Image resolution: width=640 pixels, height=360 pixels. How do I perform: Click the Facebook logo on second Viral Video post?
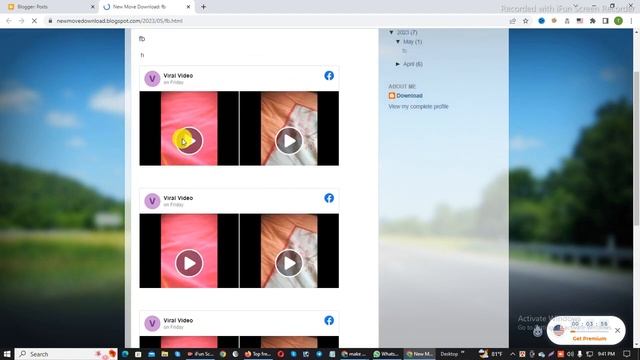(x=329, y=198)
